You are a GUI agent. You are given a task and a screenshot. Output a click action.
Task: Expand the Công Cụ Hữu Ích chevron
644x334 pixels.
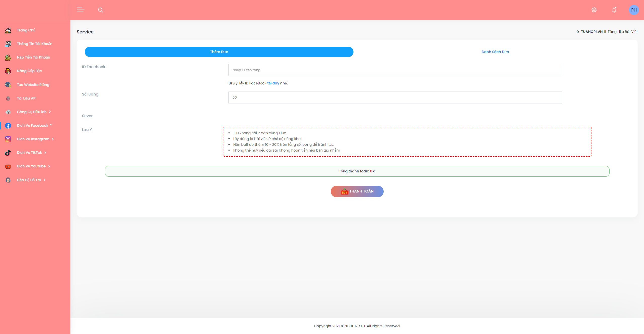tap(50, 112)
